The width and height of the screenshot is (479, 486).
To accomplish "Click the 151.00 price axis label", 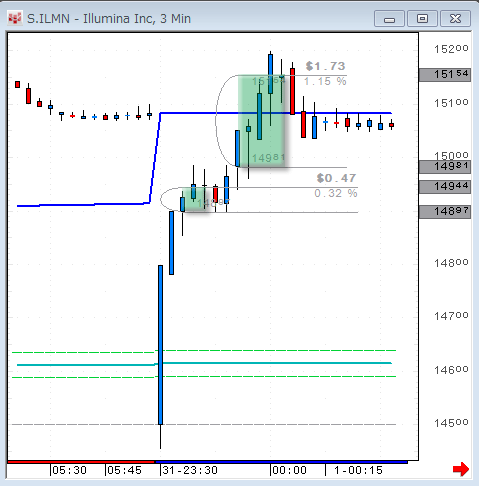I will [x=451, y=103].
